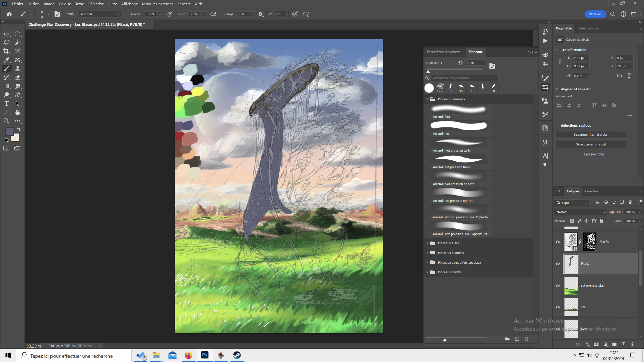This screenshot has height=362, width=644.
Task: Select the Horizontal Type tool
Action: pos(6,104)
